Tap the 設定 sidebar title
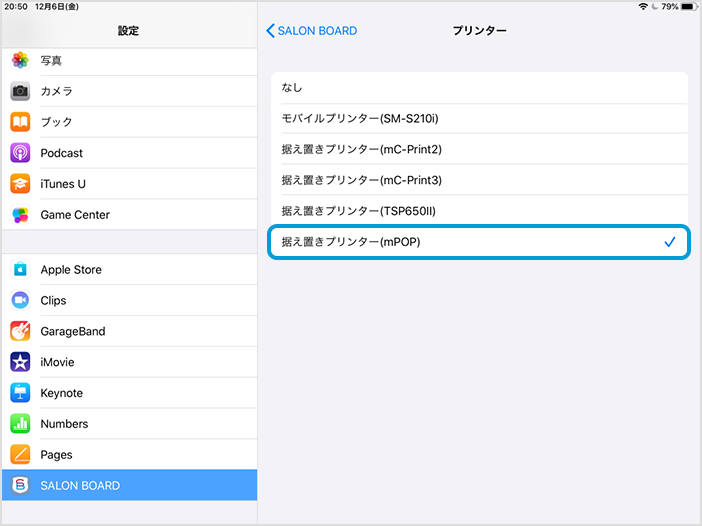Viewport: 702px width, 526px height. pos(128,30)
